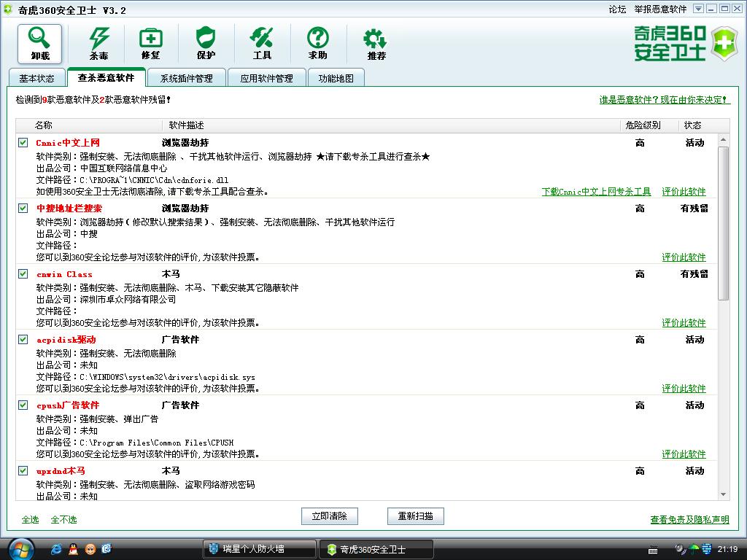Uncheck the 中搜地址栏搜索 checkbox
Image resolution: width=747 pixels, height=560 pixels.
(x=23, y=208)
